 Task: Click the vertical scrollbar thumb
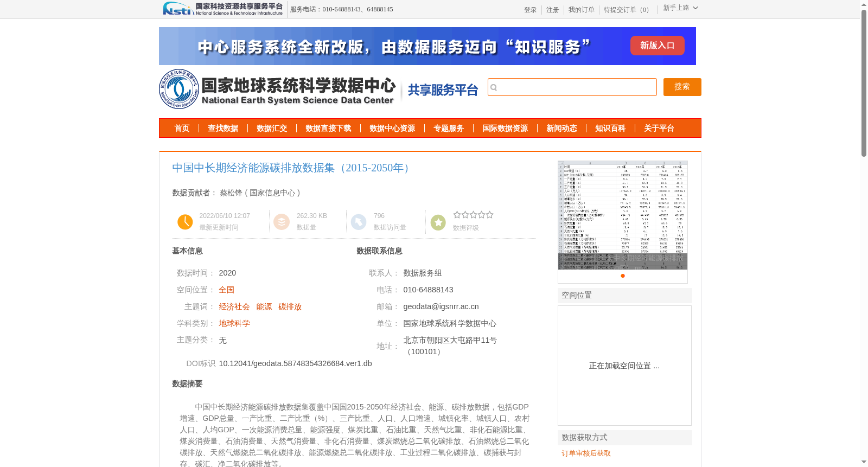[x=864, y=84]
